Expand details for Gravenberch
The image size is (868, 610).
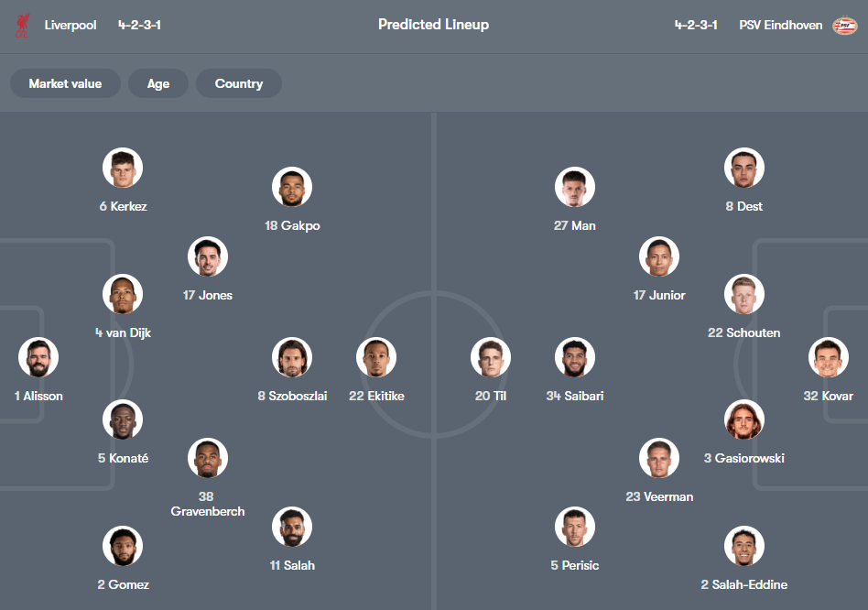pyautogui.click(x=207, y=457)
